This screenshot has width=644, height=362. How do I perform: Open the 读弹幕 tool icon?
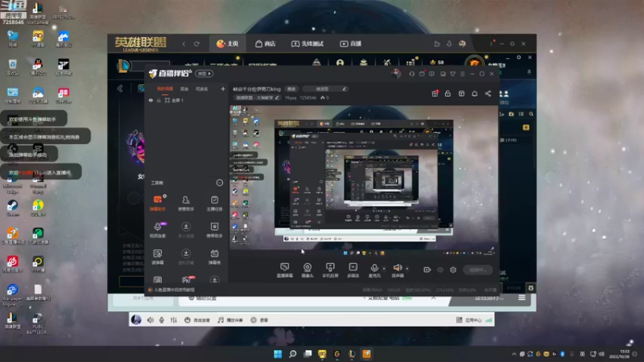click(x=157, y=257)
